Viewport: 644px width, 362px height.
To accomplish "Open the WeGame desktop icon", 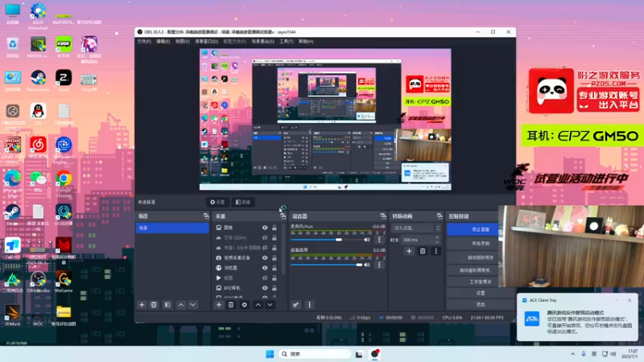I will [x=64, y=281].
